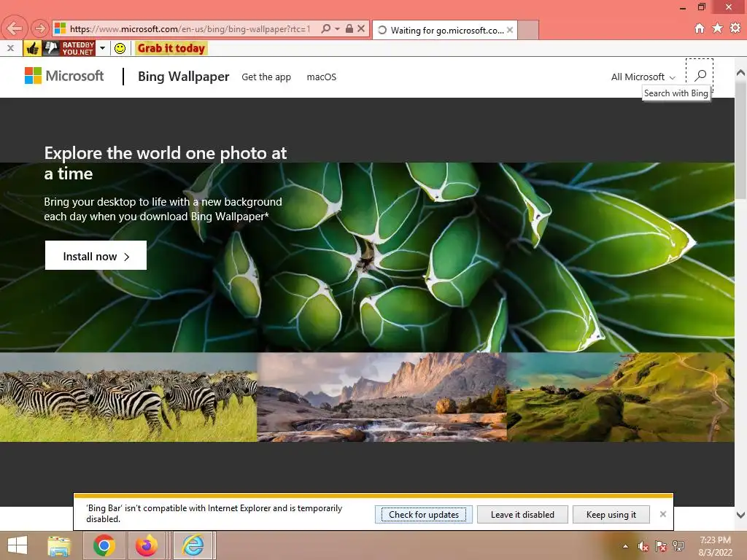Click the Internet Explorer taskbar icon
The width and height of the screenshot is (747, 560).
point(193,545)
